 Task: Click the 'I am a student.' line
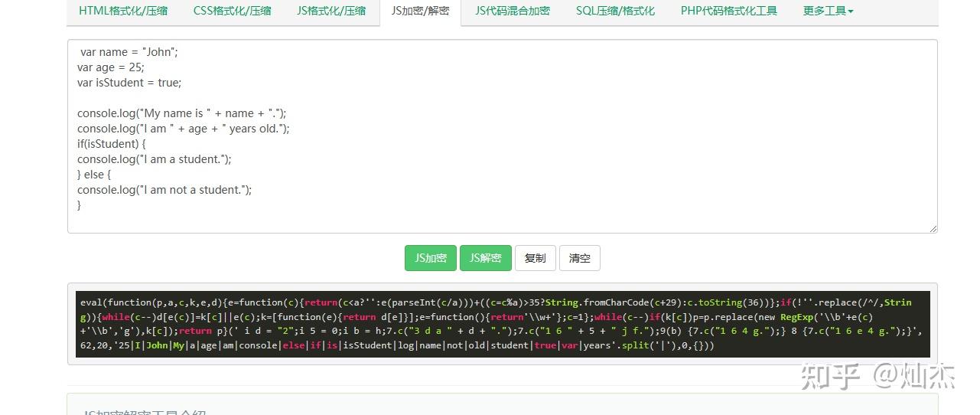point(154,159)
